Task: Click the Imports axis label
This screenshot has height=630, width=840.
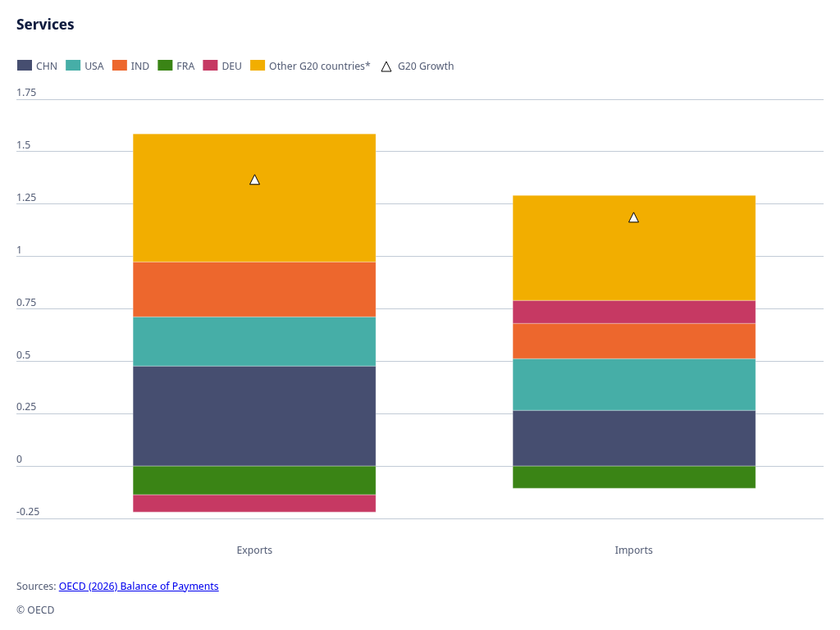Action: tap(633, 550)
